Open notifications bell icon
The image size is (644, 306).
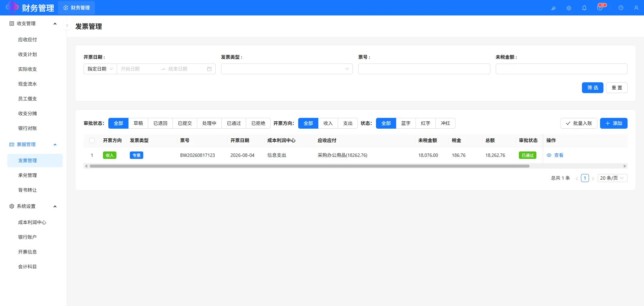point(584,8)
